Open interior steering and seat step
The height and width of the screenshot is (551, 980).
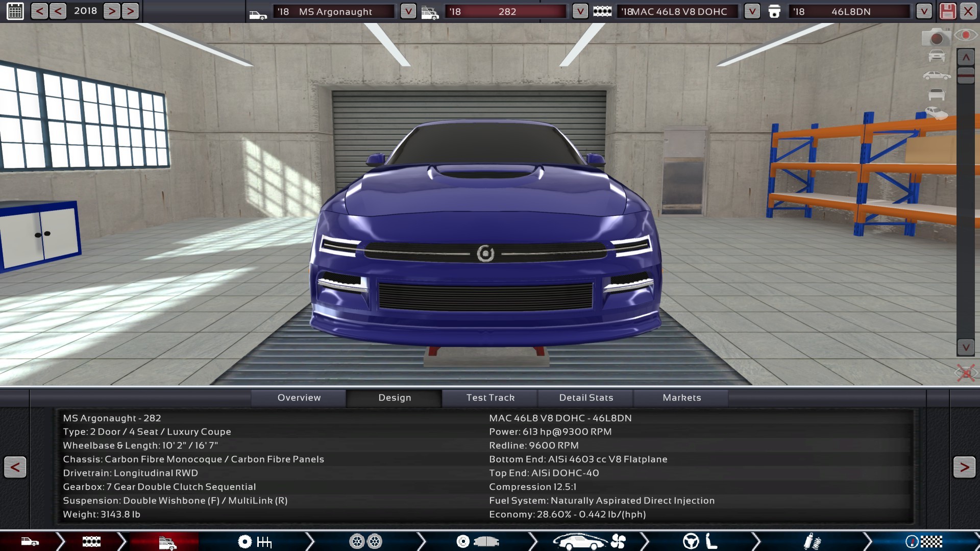pos(700,541)
